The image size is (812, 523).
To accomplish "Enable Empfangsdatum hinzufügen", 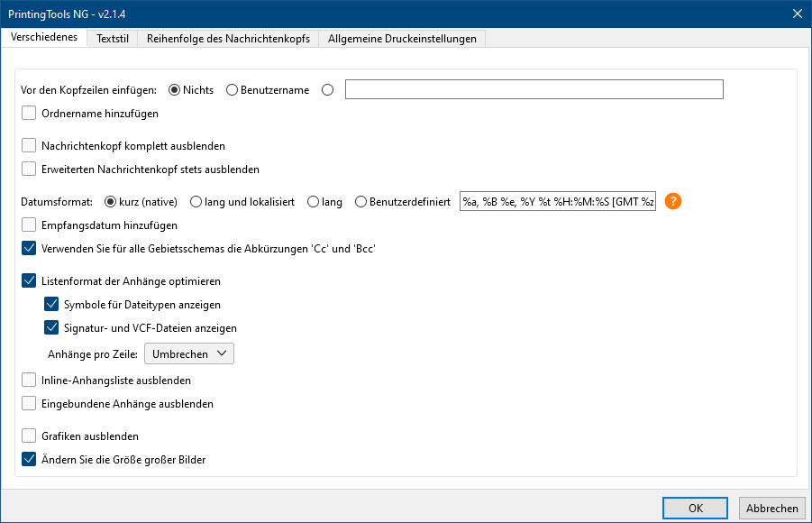I will click(x=29, y=225).
